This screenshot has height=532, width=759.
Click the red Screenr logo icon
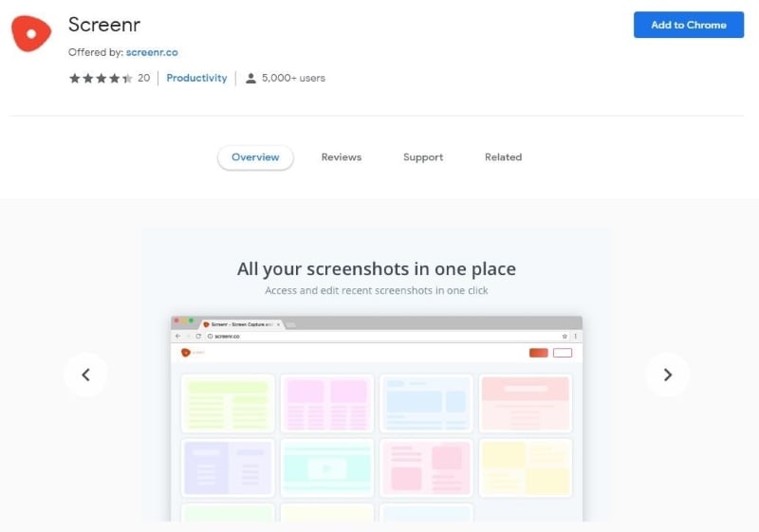(31, 33)
